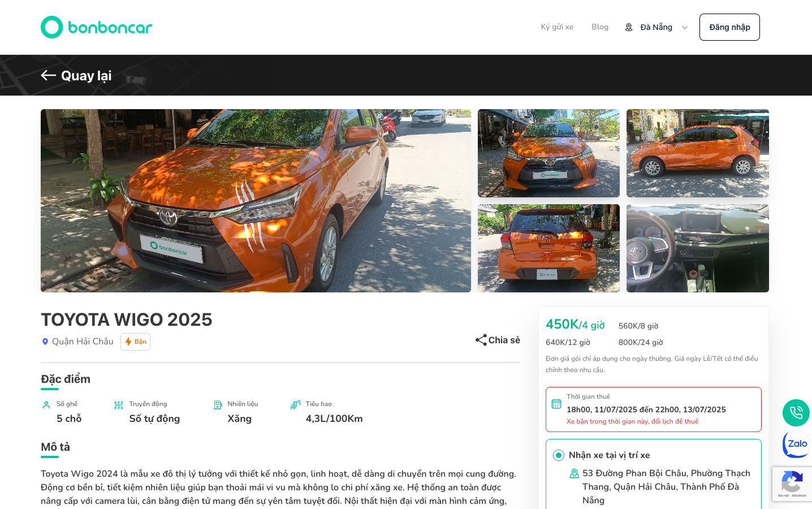Select Nhận xe tại vị trí xe radio
The height and width of the screenshot is (509, 812).
559,455
